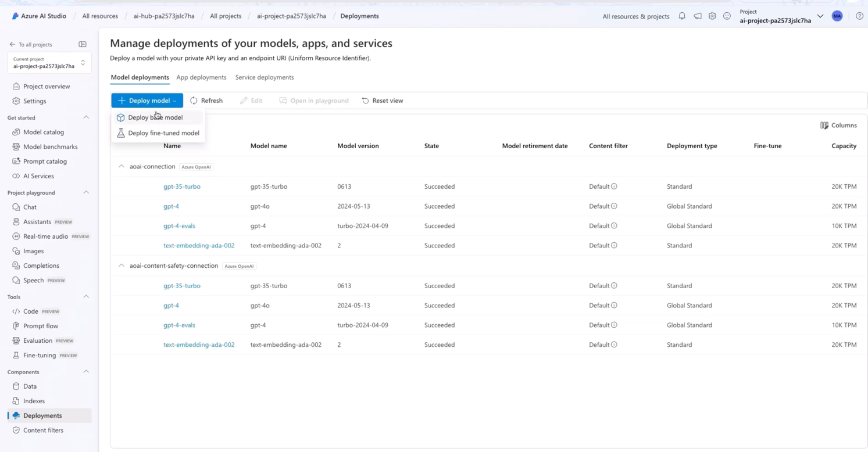Screen dimensions: 868x452
Task: Choose Deploy fine-tuned model option
Action: tap(158, 133)
